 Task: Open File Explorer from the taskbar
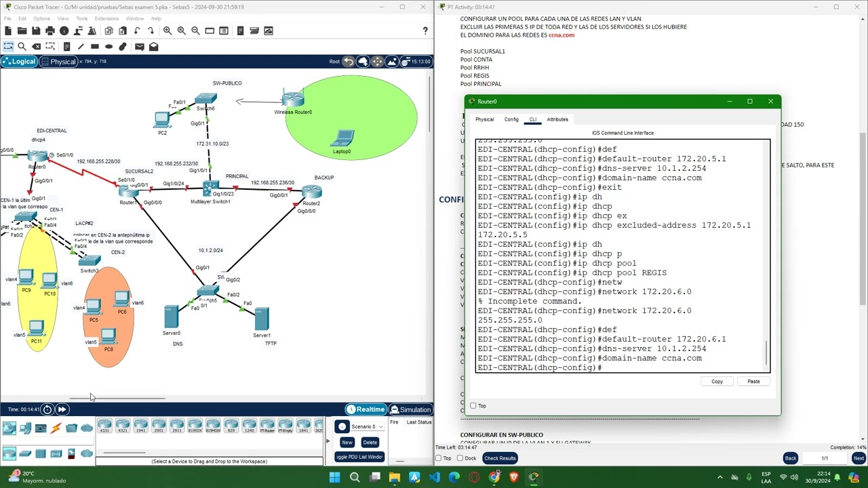pos(395,477)
